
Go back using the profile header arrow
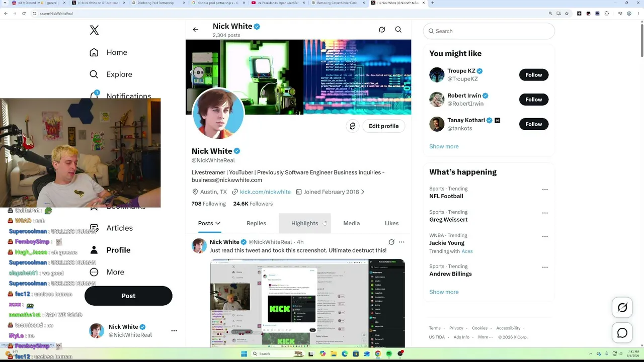tap(196, 30)
